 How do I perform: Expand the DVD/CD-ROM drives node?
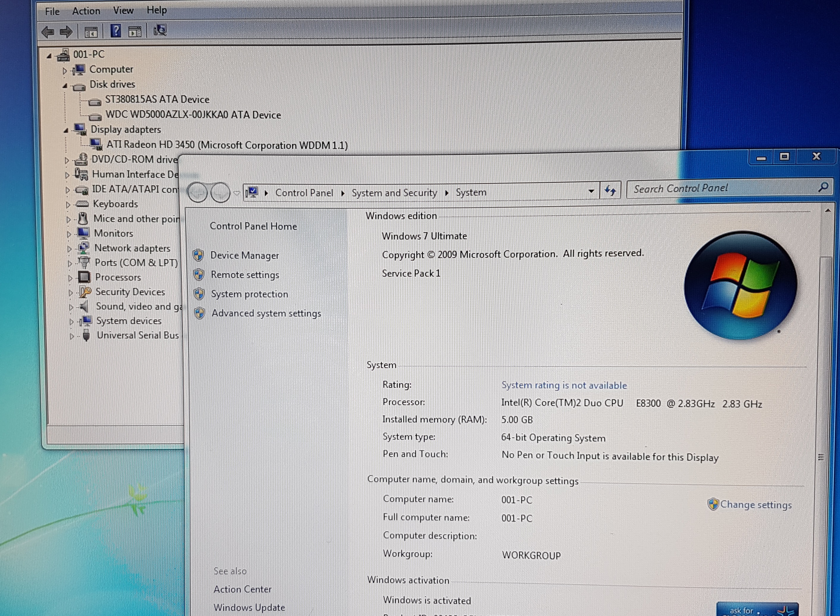[x=66, y=160]
